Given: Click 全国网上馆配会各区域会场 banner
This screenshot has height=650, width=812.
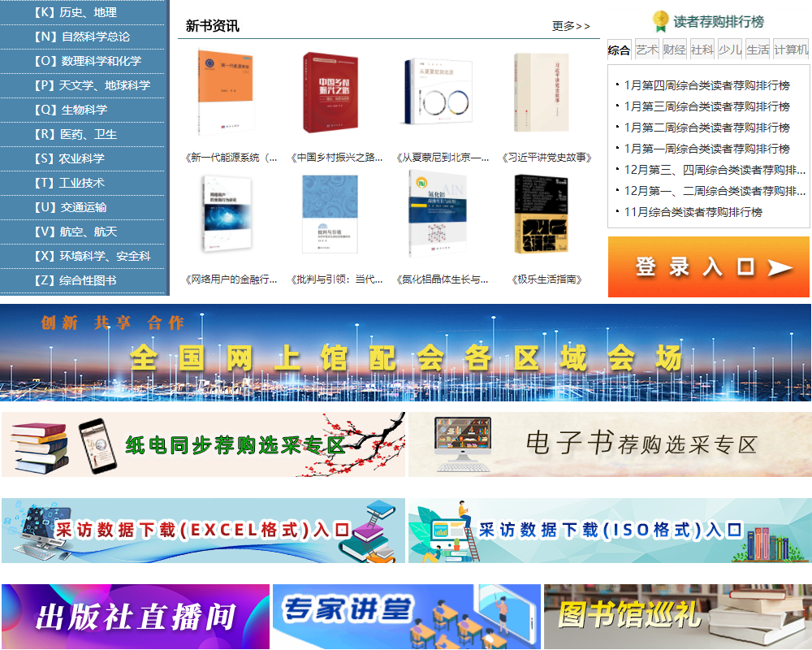Looking at the screenshot, I should pyautogui.click(x=405, y=353).
